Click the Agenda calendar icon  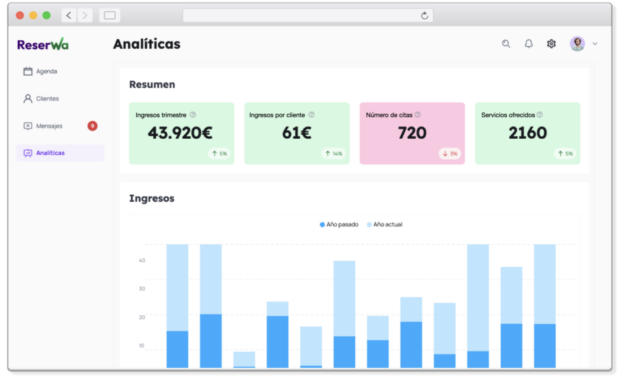pos(28,71)
